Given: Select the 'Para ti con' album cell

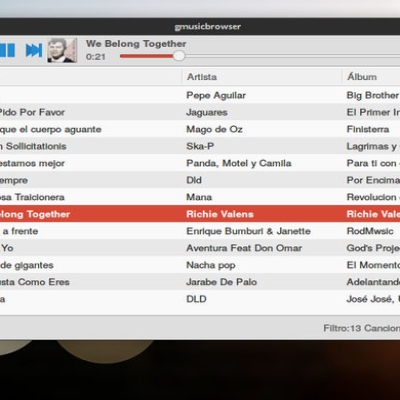Looking at the screenshot, I should [373, 163].
